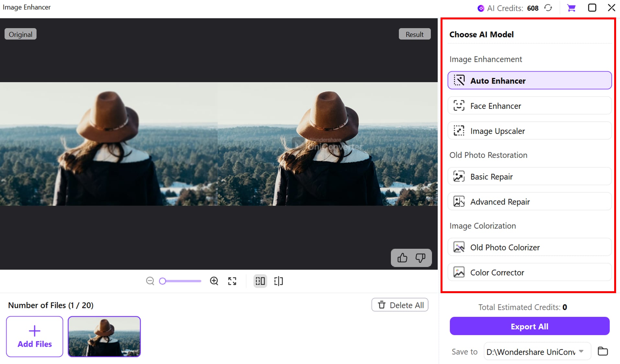This screenshot has height=364, width=620.
Task: Switch to side-by-side compare view
Action: [x=260, y=281]
